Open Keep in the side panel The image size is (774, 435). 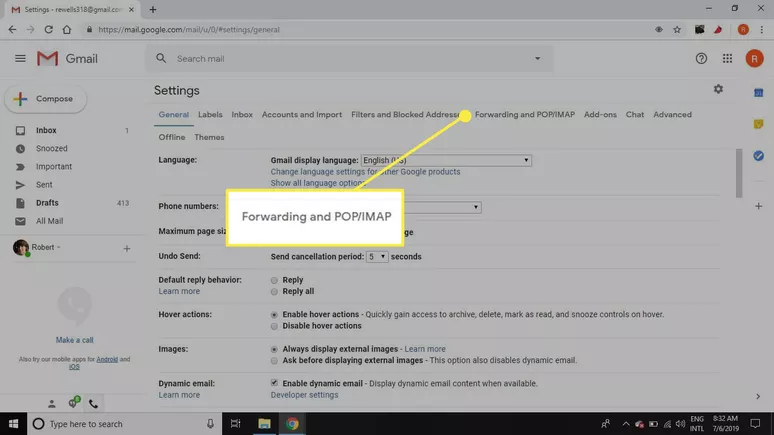pos(759,124)
